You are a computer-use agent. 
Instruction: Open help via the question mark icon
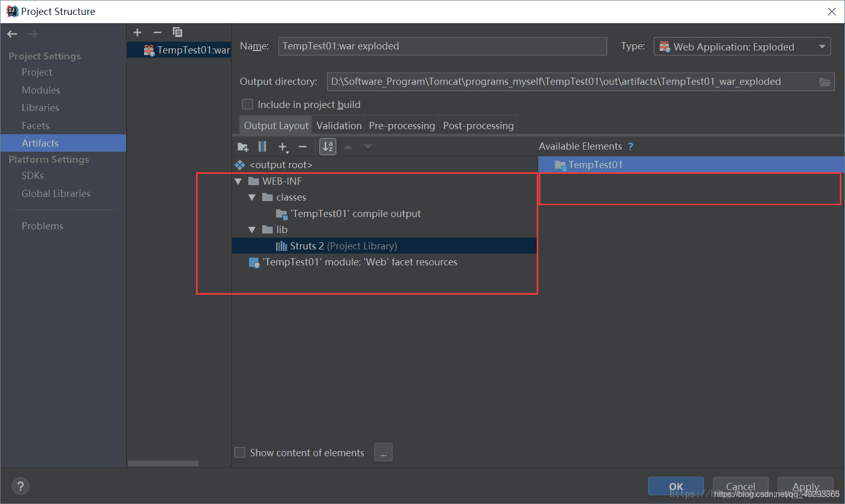click(21, 485)
